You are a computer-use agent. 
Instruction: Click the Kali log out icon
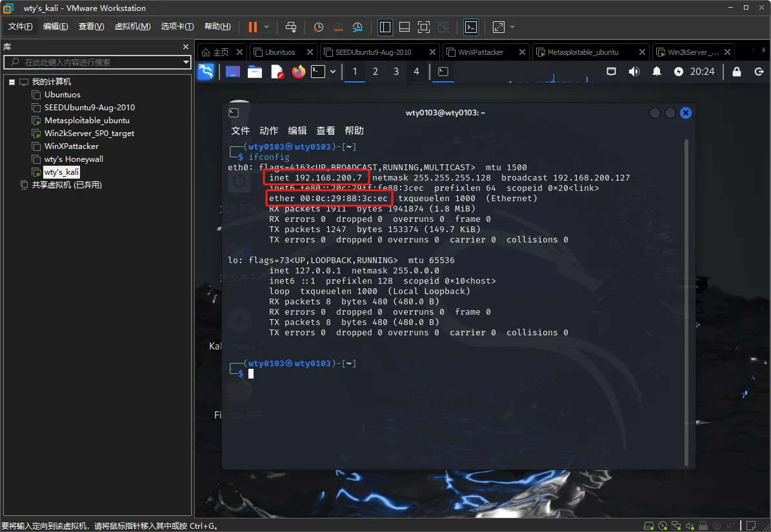pos(759,72)
